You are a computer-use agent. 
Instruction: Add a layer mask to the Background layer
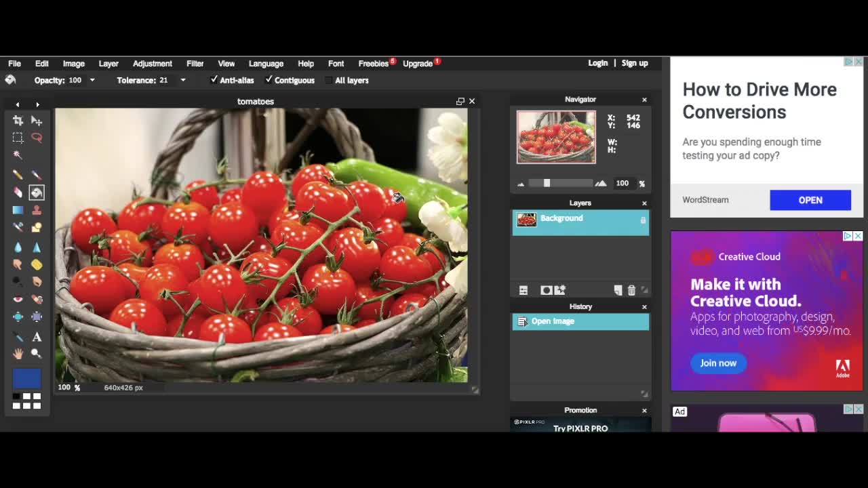547,290
